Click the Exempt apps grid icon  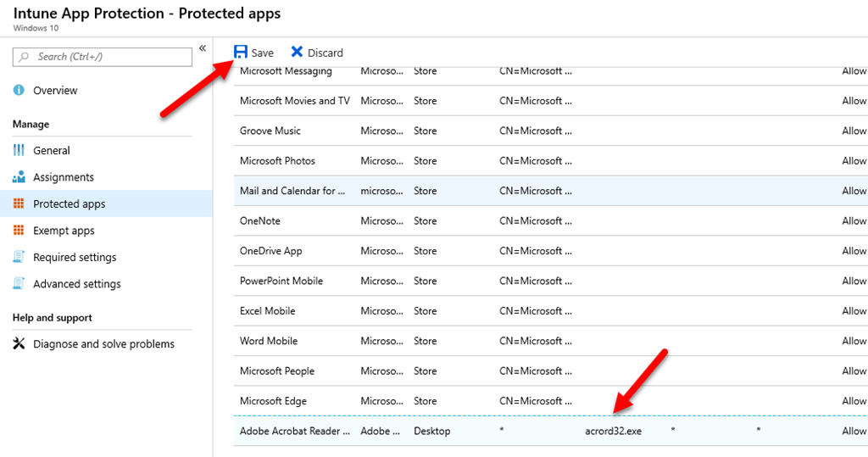pos(19,231)
